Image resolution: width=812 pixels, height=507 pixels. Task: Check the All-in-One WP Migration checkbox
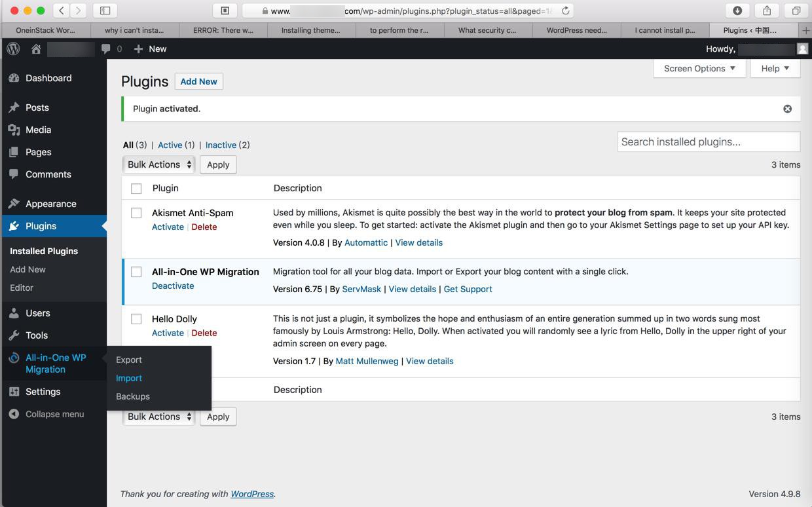(x=136, y=272)
